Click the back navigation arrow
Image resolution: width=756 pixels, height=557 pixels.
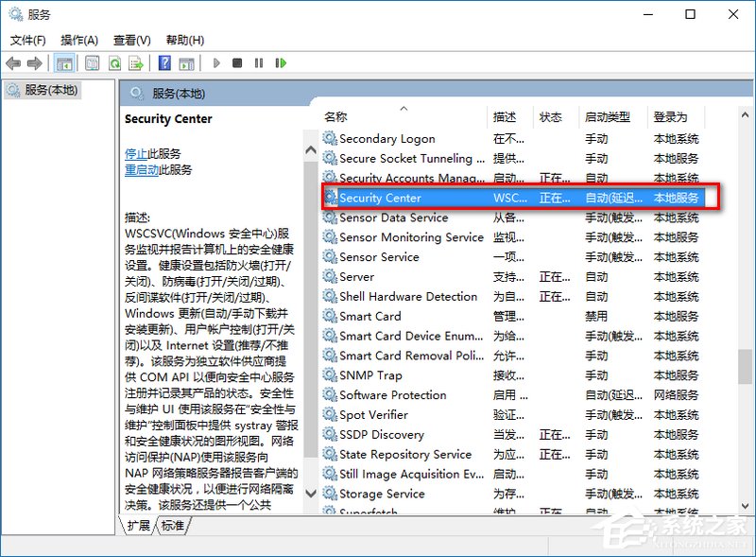pos(13,63)
